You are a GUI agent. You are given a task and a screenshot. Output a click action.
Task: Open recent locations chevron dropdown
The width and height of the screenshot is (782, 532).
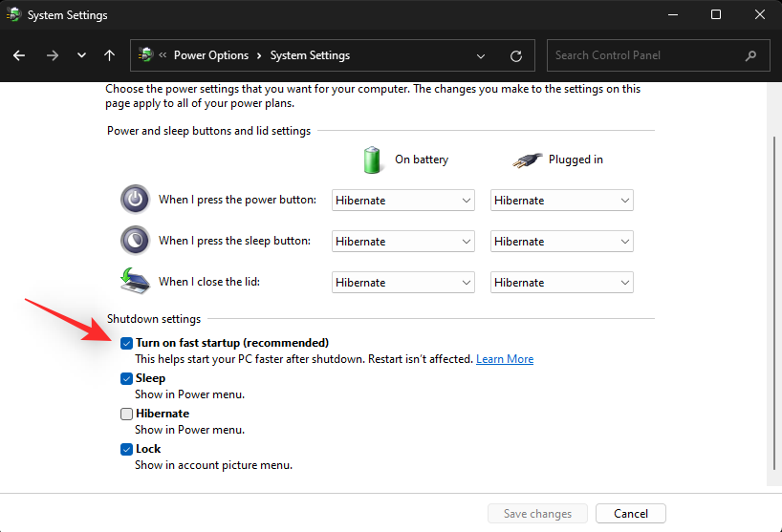[81, 55]
